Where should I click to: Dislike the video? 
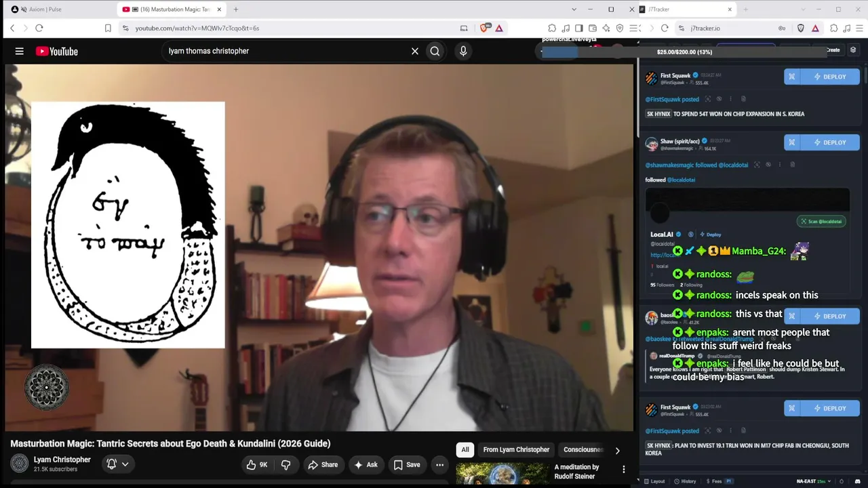285,465
